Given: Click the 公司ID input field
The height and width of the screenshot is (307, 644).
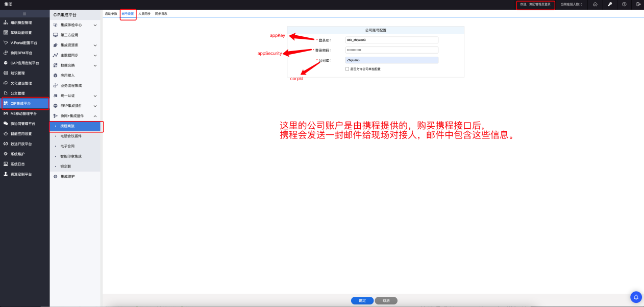Looking at the screenshot, I should click(392, 60).
